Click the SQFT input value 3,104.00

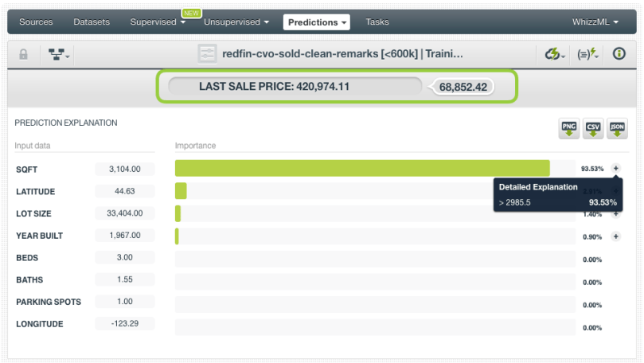pyautogui.click(x=124, y=169)
